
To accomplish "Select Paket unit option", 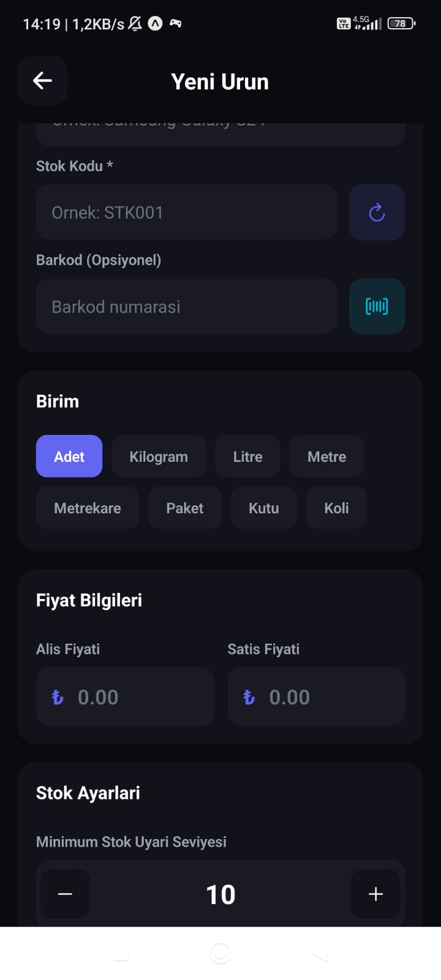I will pos(184,508).
